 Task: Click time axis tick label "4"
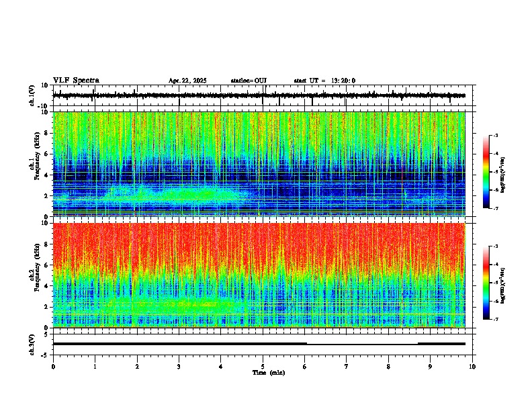[221, 367]
